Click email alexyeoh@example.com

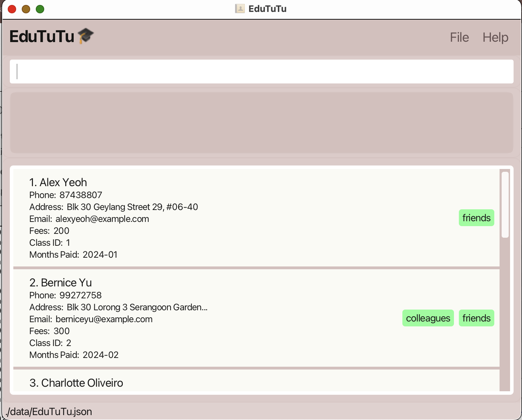[x=102, y=219]
